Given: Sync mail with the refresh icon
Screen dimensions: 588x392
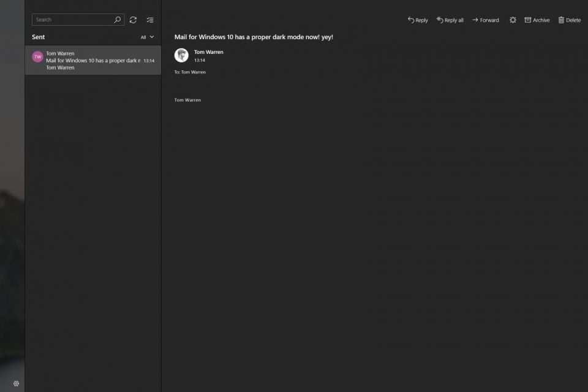Looking at the screenshot, I should coord(133,20).
